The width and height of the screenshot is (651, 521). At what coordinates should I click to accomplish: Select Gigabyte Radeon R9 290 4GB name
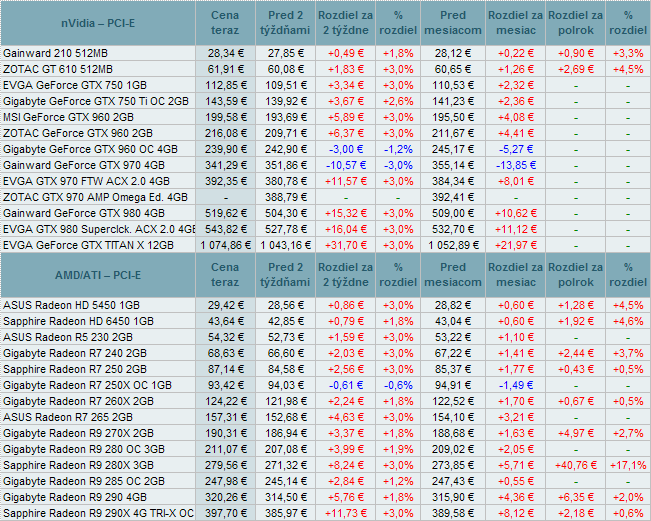point(75,497)
